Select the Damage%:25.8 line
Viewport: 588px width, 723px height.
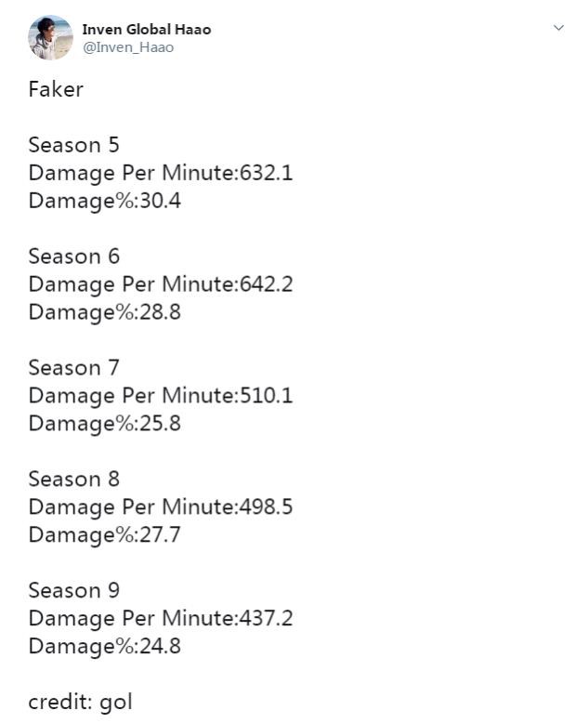point(105,424)
